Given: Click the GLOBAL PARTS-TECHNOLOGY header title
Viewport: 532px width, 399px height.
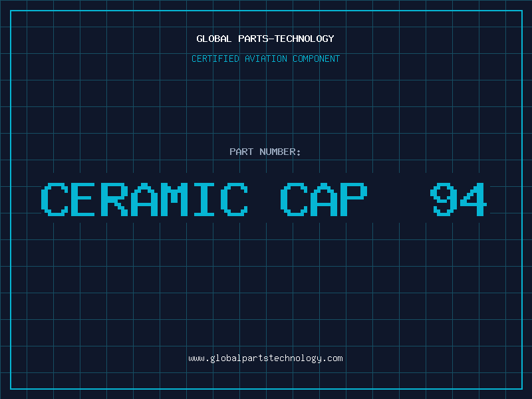Looking at the screenshot, I should coord(265,39).
